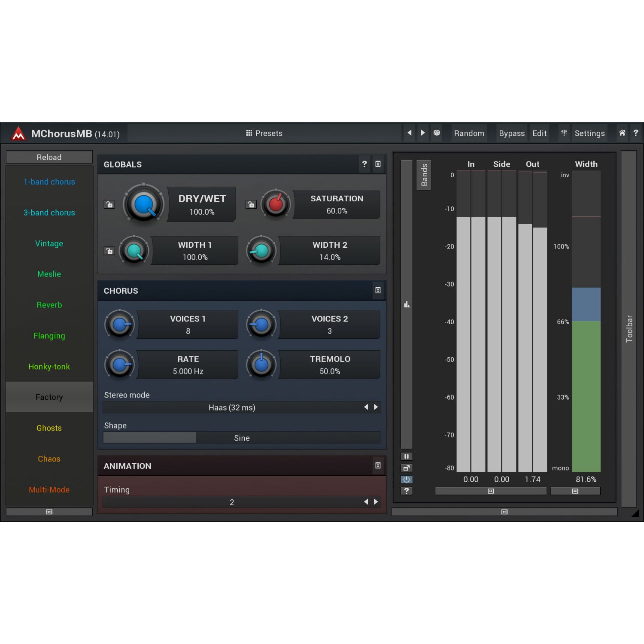Click the meter histogram icon
The height and width of the screenshot is (644, 644).
tap(407, 304)
